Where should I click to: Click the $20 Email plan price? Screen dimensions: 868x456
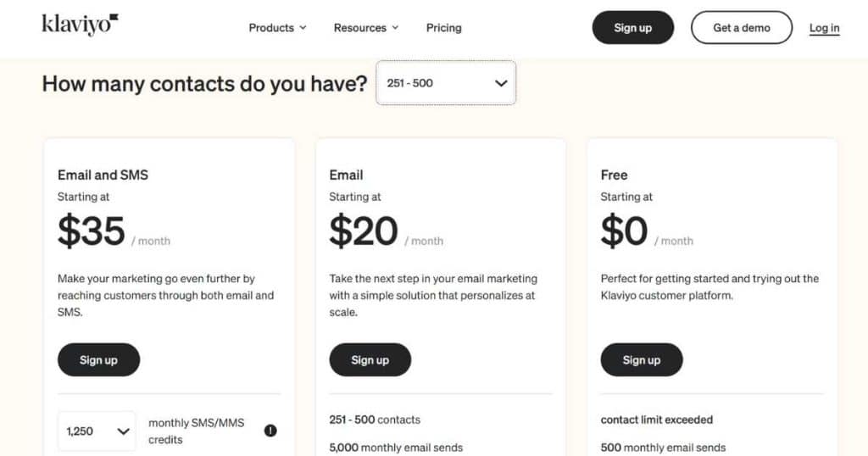tap(363, 231)
